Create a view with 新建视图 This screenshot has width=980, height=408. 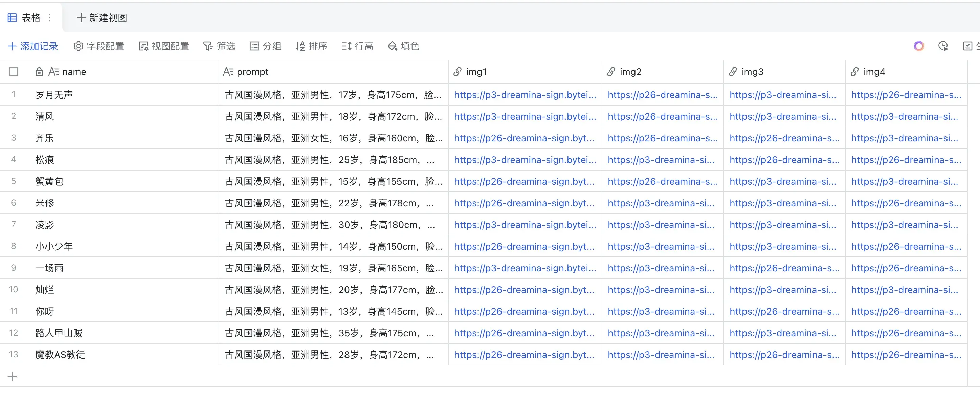102,18
